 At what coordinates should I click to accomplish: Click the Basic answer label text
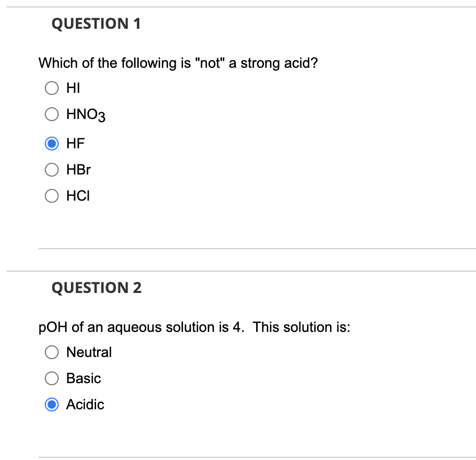coord(83,378)
